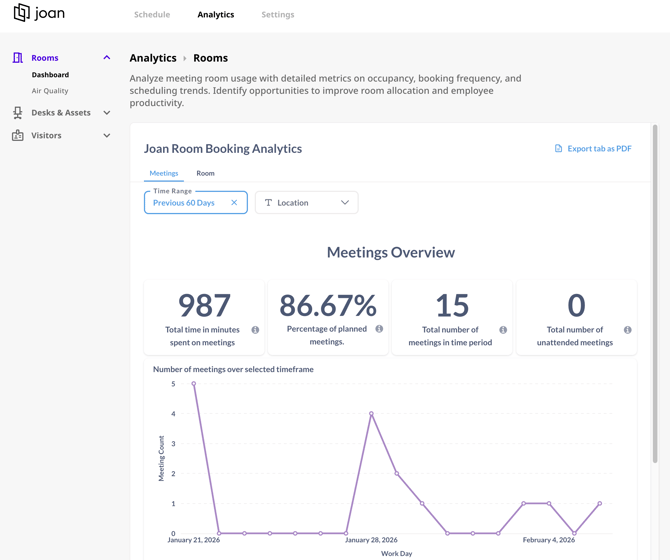Click the Visitors badge icon
The height and width of the screenshot is (560, 670).
[18, 136]
